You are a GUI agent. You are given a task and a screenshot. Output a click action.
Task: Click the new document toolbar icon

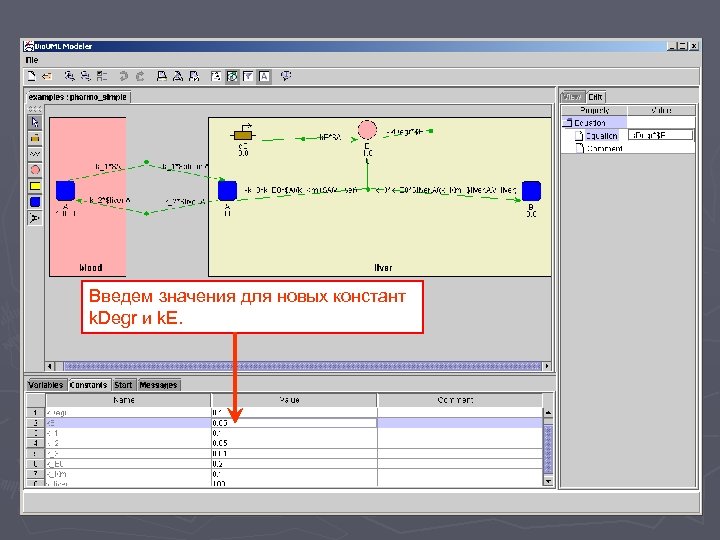(31, 76)
